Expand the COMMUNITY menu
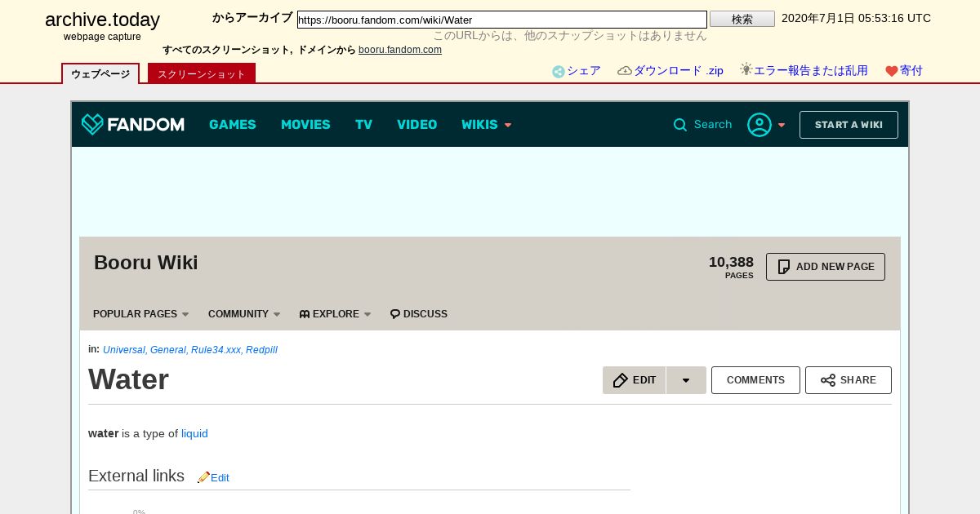 pyautogui.click(x=244, y=314)
